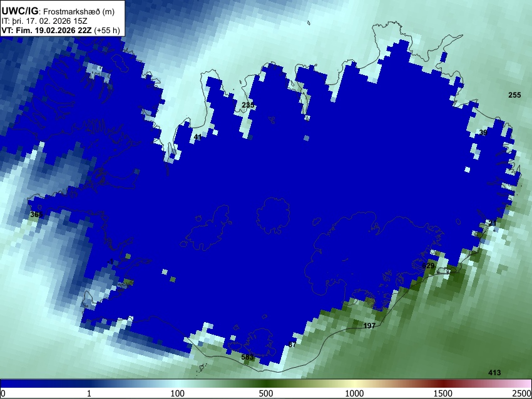Click the 39 value in the east
The height and width of the screenshot is (399, 532).
tap(483, 133)
